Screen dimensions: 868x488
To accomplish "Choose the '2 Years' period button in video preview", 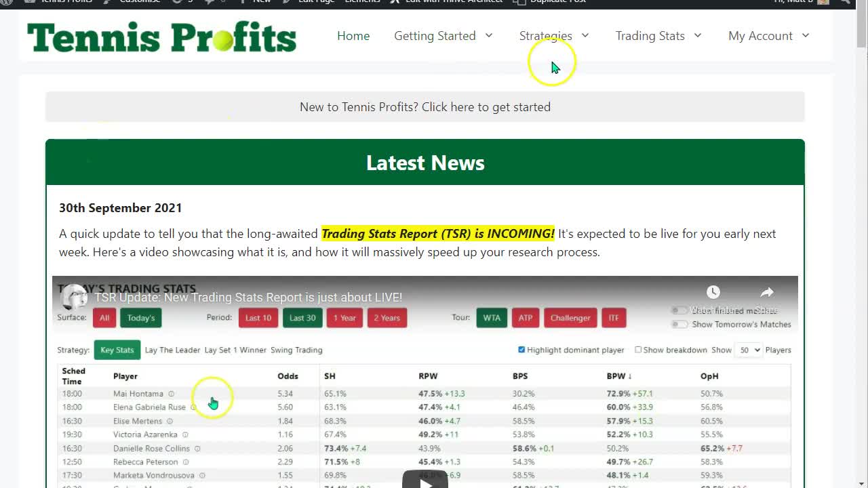I will click(x=387, y=318).
